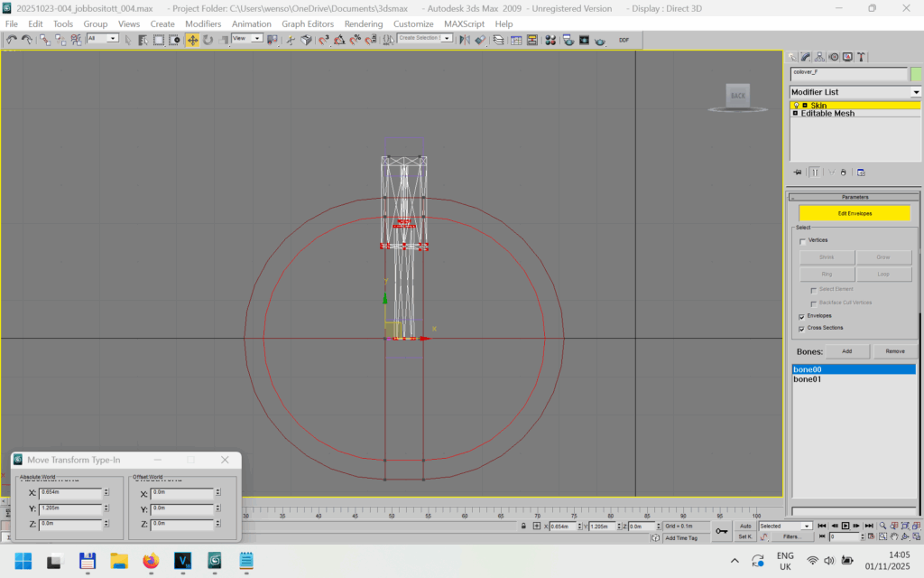Click the Set Keys key icon

click(x=721, y=531)
